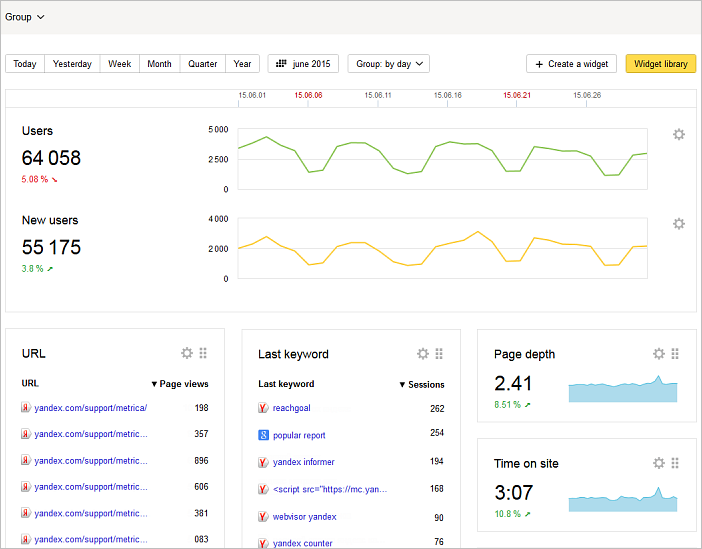Click Time on site settings gear
702x549 pixels.
(659, 463)
